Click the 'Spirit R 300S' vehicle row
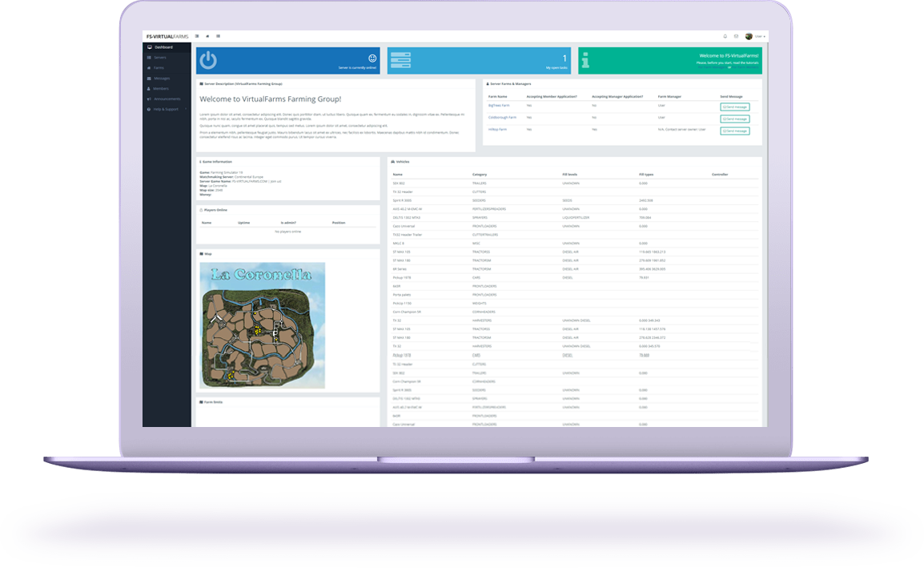The width and height of the screenshot is (924, 568). tap(575, 200)
